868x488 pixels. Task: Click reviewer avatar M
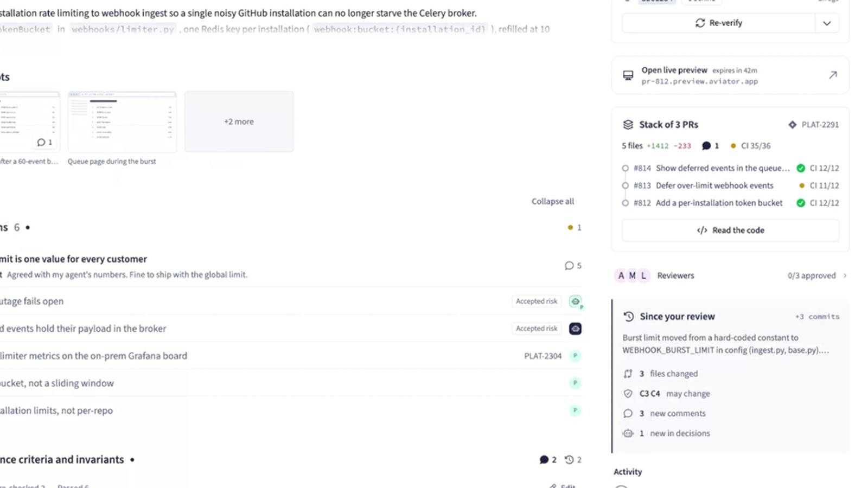(633, 275)
